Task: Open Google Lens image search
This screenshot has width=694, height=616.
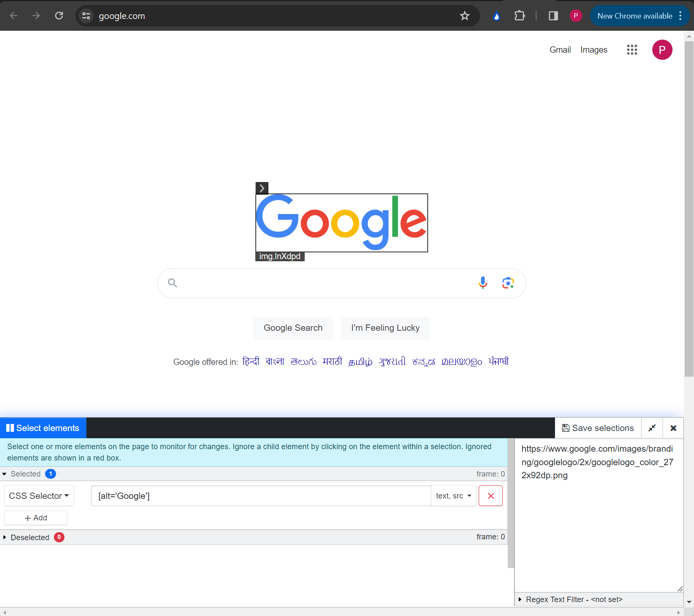Action: pos(508,283)
